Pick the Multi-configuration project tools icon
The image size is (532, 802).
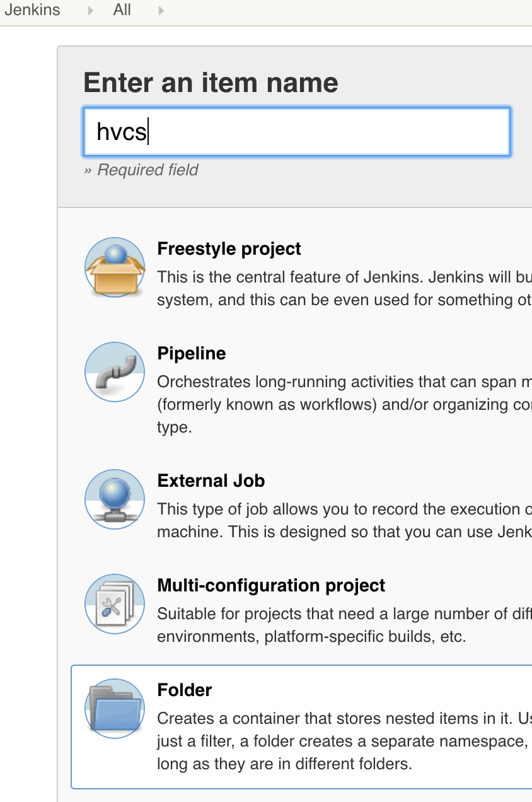(x=115, y=604)
